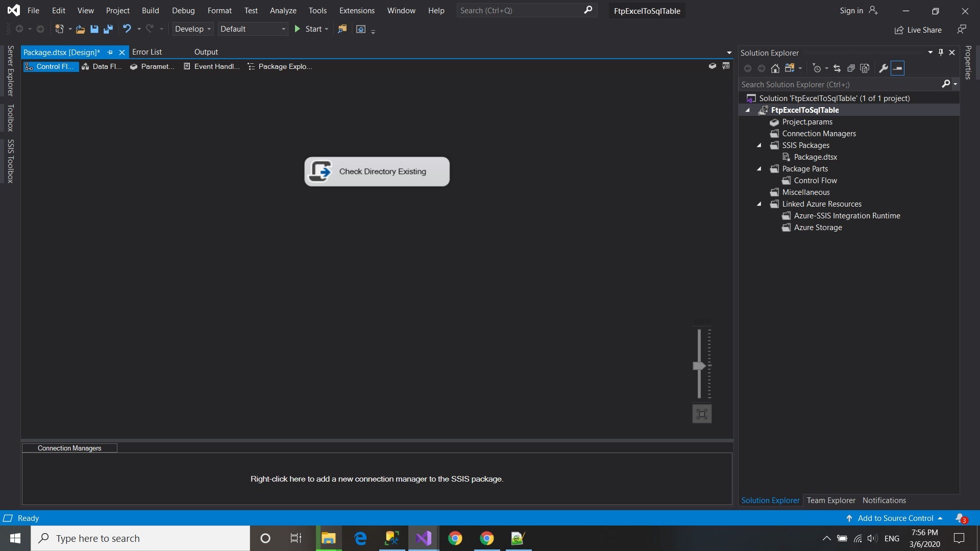980x551 pixels.
Task: Click the SSIS Toolbox icon at canvas top right
Action: point(726,66)
